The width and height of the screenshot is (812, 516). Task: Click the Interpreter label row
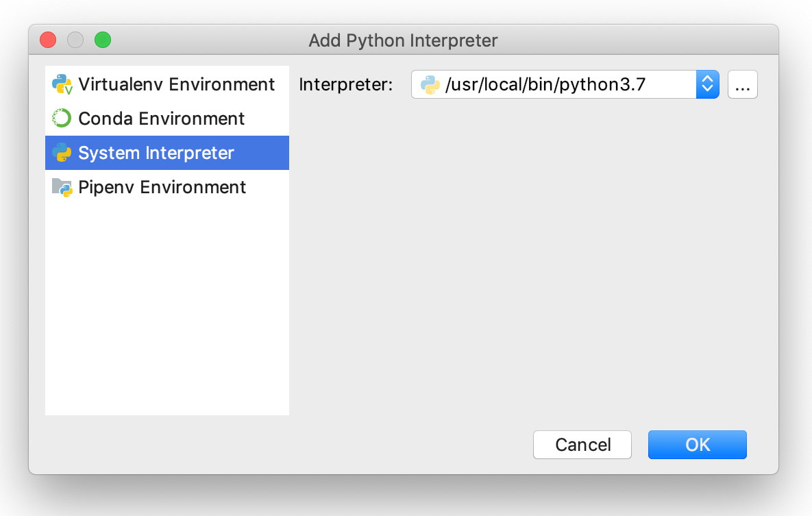coord(345,84)
